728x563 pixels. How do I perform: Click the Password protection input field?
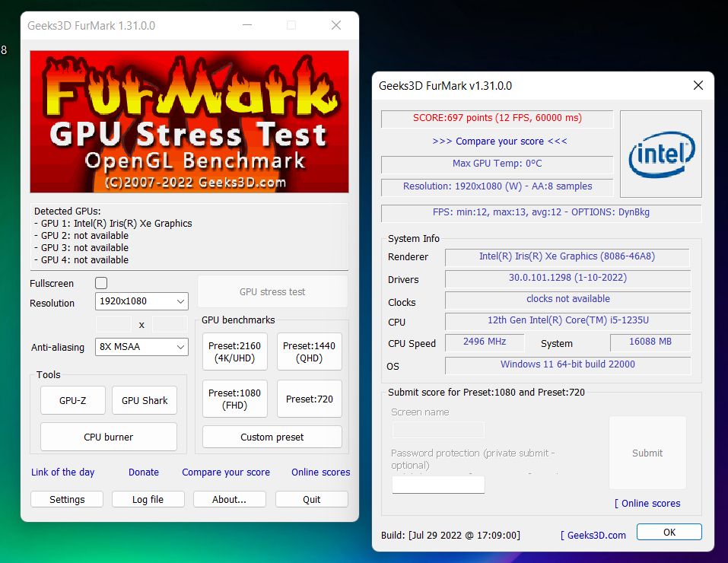[438, 485]
